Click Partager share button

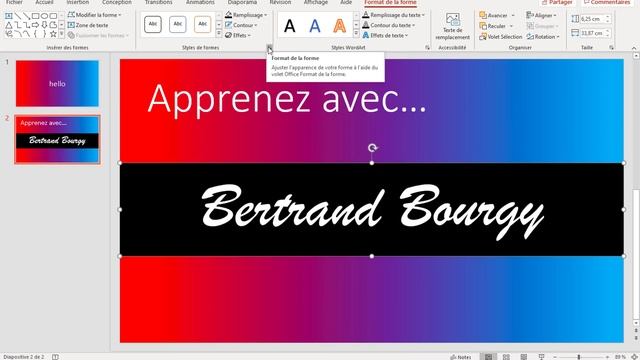pos(557,2)
